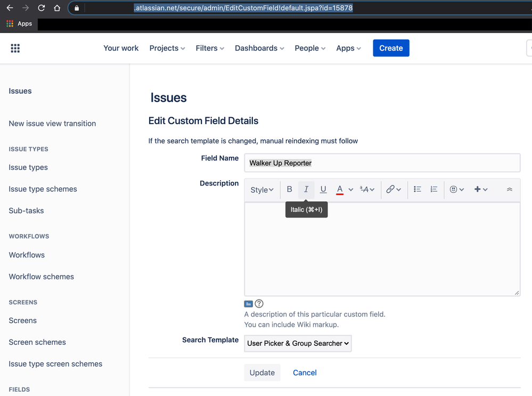Open the insert more plus menu

click(481, 189)
